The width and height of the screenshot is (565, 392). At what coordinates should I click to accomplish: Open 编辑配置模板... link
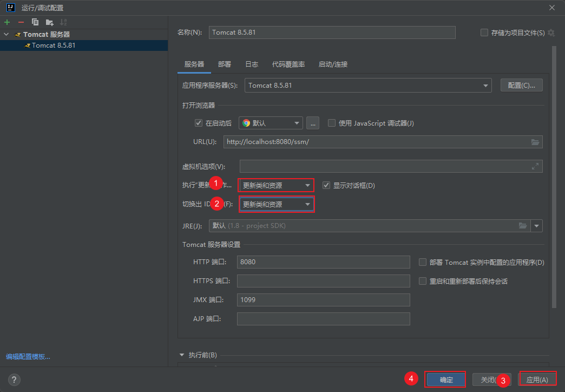28,357
